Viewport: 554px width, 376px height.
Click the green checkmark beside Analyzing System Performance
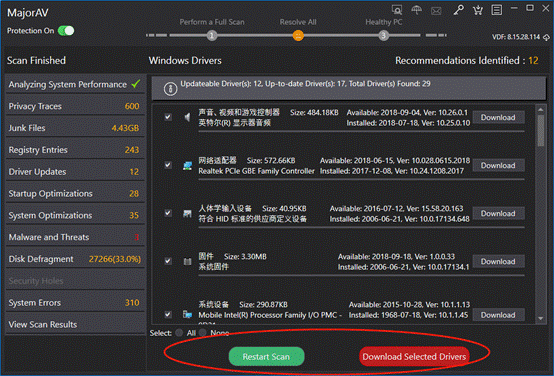tap(136, 84)
